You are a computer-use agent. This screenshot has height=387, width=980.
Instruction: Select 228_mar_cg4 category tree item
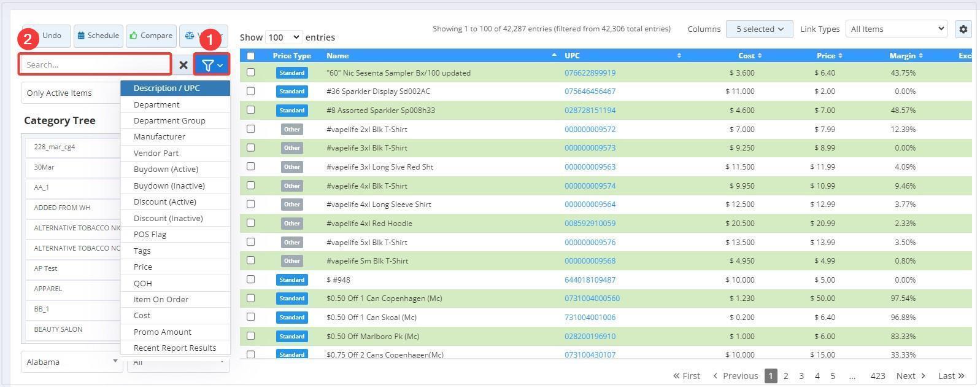72,147
